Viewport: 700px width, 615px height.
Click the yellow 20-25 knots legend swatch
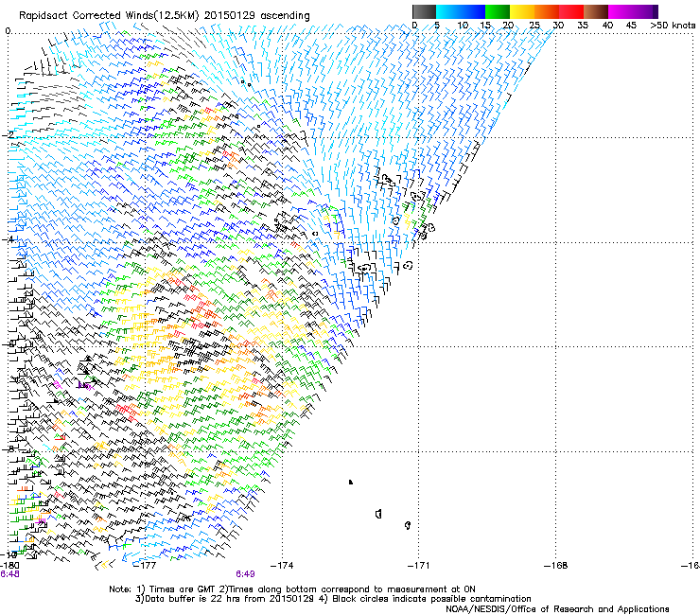pyautogui.click(x=522, y=11)
